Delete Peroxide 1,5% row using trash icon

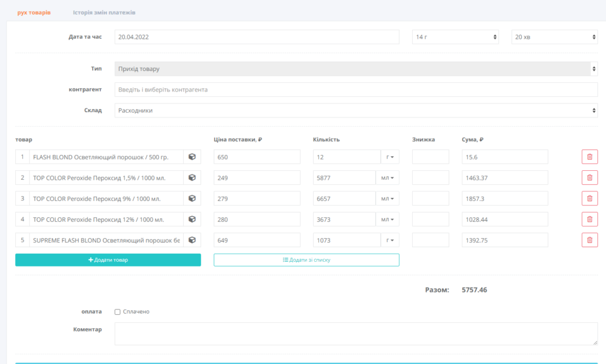[x=589, y=178]
